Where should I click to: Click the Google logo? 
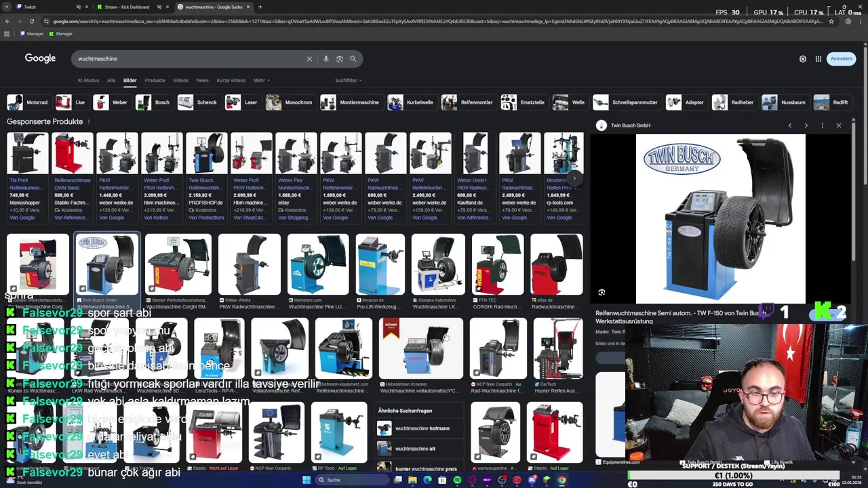(x=40, y=58)
